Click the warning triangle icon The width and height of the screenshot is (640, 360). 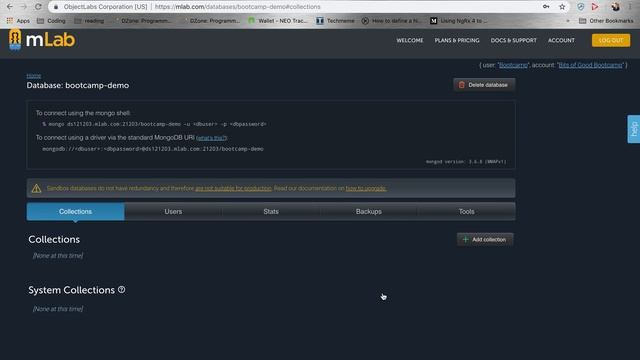click(x=36, y=188)
